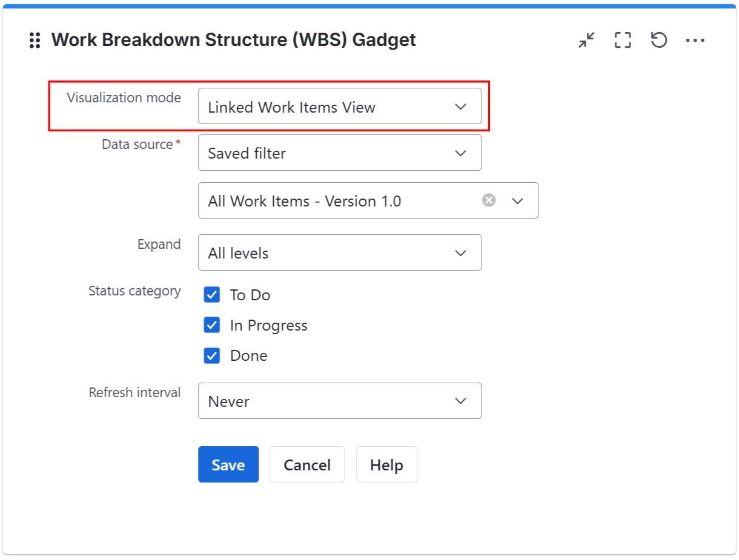739x560 pixels.
Task: Open the Refresh interval dropdown set to Never
Action: click(460, 401)
